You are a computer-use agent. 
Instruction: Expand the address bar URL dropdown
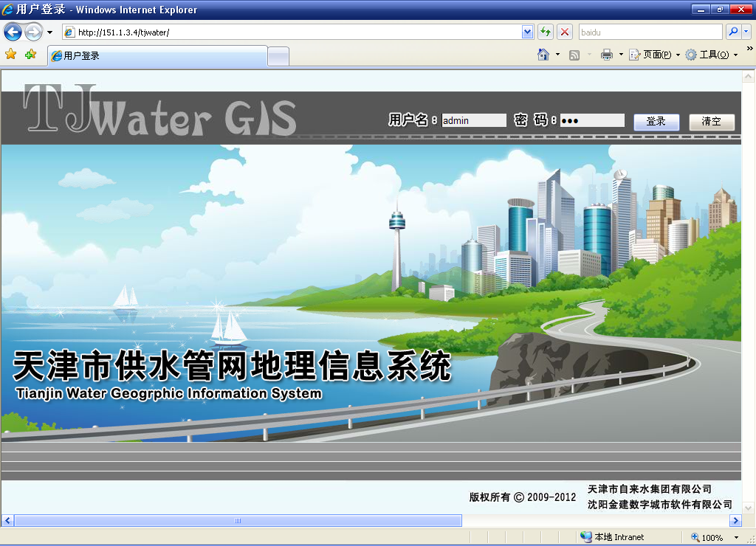tap(527, 32)
